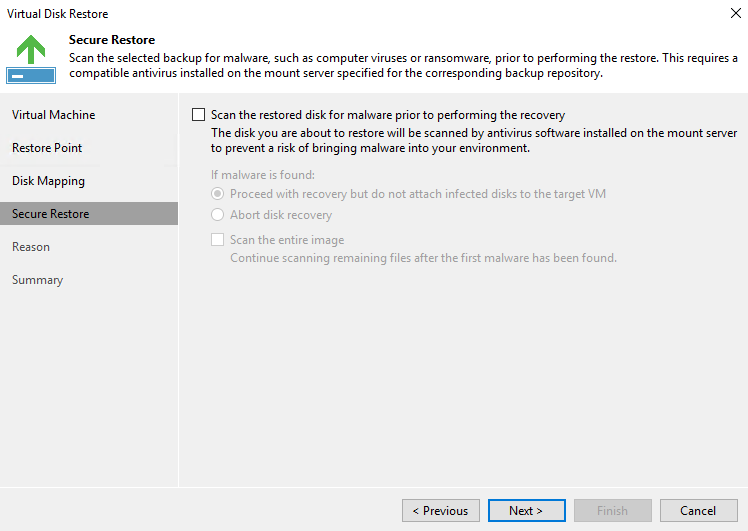Click the 'If malware is found' label
Screen dimensions: 748x531
(x=263, y=175)
